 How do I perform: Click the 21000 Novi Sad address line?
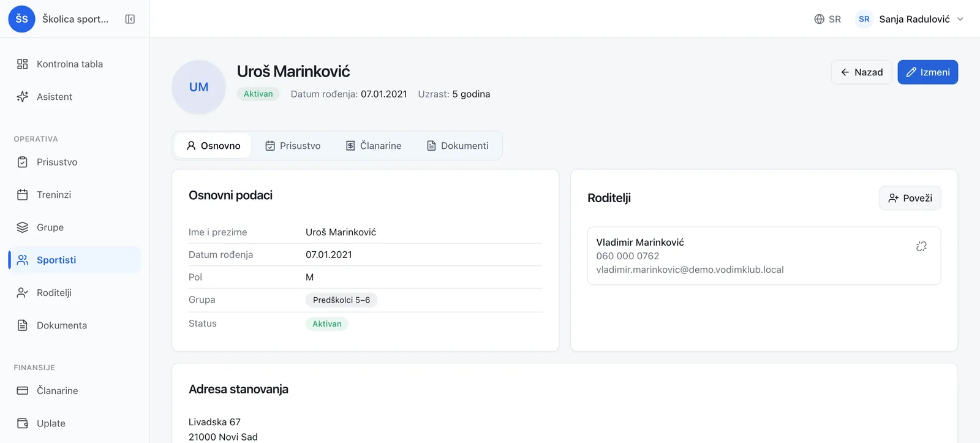click(x=223, y=437)
